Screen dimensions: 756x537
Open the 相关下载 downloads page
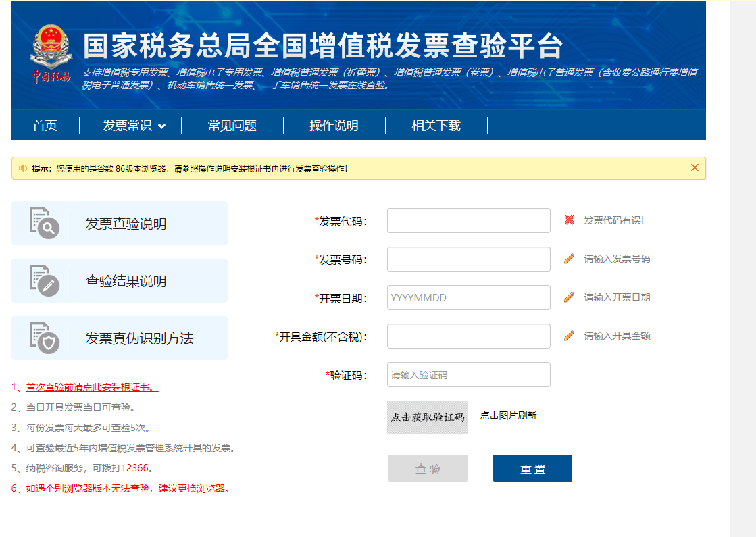[x=436, y=126]
